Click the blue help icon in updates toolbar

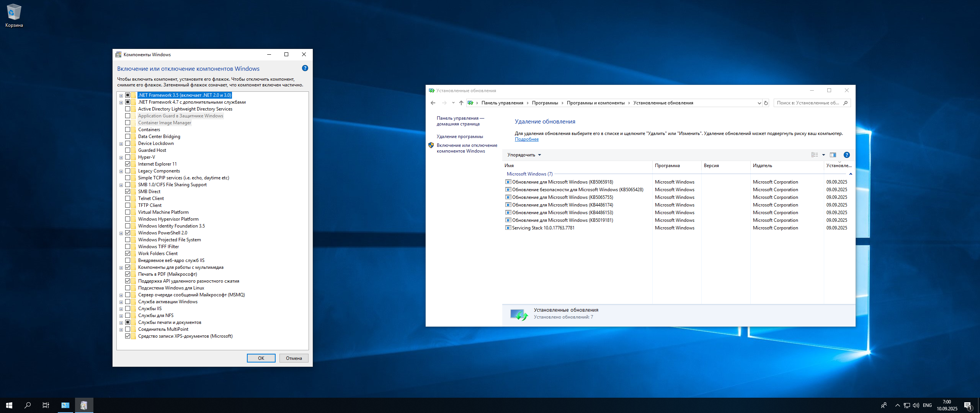coord(847,155)
